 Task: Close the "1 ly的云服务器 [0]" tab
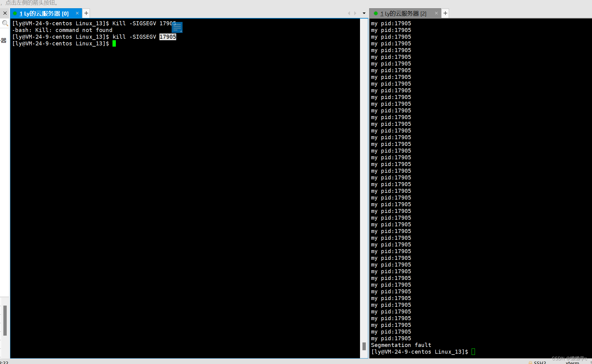click(x=77, y=13)
